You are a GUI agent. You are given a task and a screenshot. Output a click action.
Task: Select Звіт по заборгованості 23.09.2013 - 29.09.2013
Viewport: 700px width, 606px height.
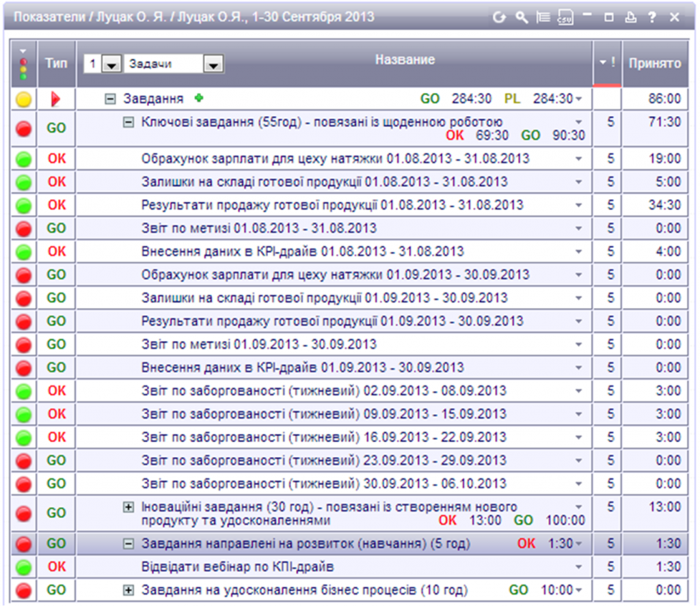(x=324, y=460)
